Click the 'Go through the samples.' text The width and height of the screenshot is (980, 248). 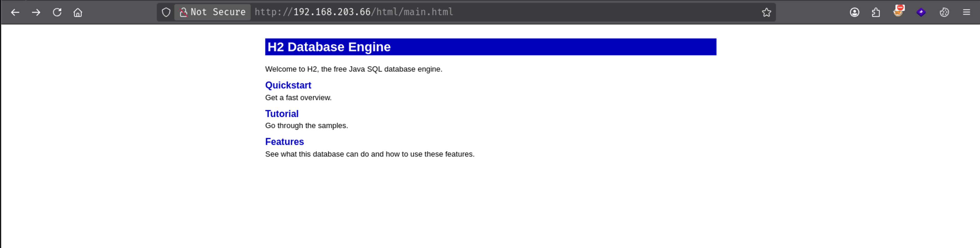click(x=306, y=126)
